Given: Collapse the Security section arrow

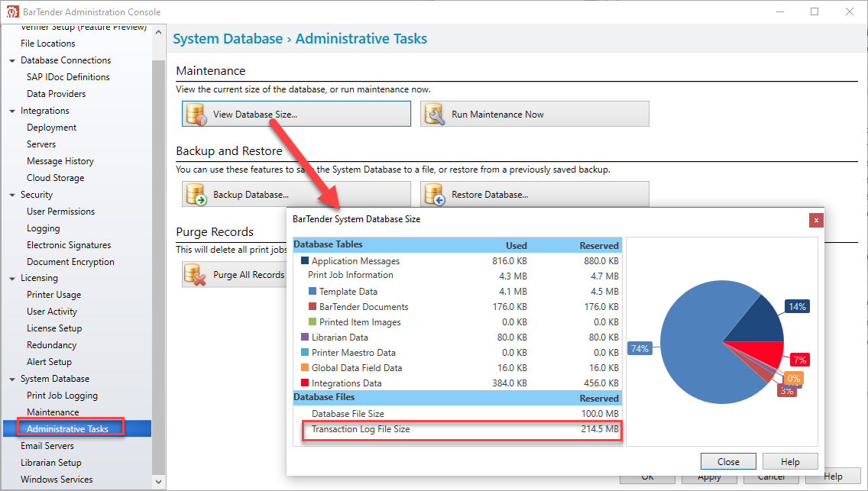Looking at the screenshot, I should (x=12, y=195).
